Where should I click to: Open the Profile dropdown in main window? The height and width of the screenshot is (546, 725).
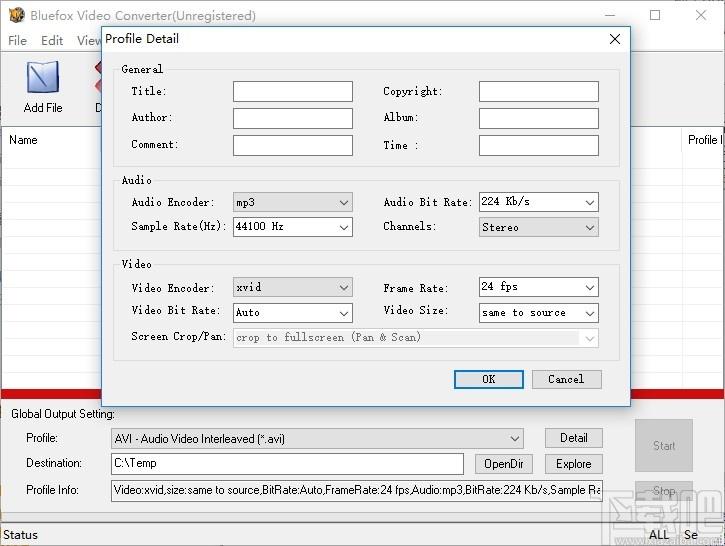click(x=317, y=438)
